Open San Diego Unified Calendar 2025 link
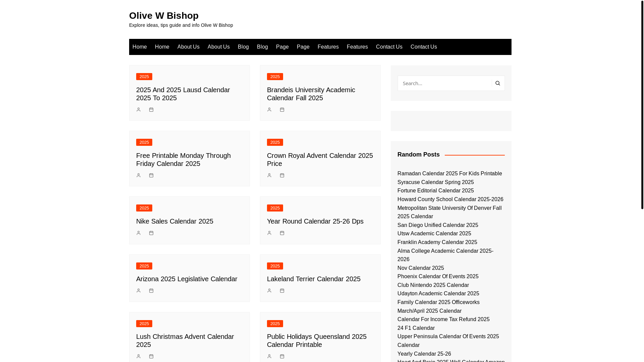This screenshot has height=362, width=644. 438,225
